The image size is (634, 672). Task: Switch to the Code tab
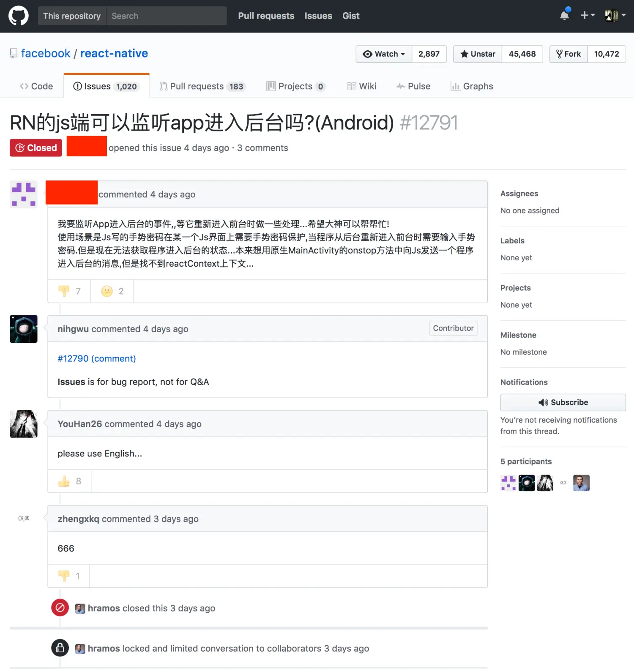[x=36, y=86]
